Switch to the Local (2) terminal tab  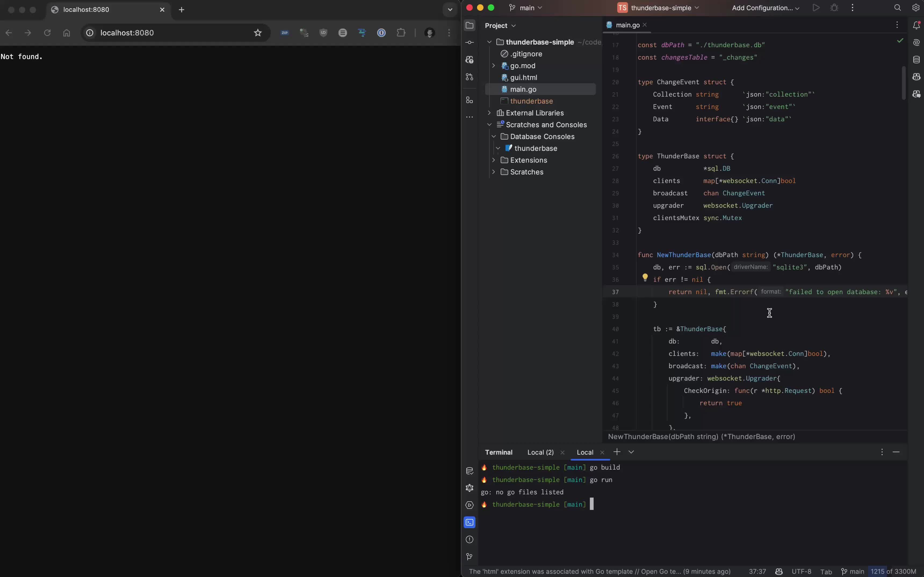coord(540,452)
